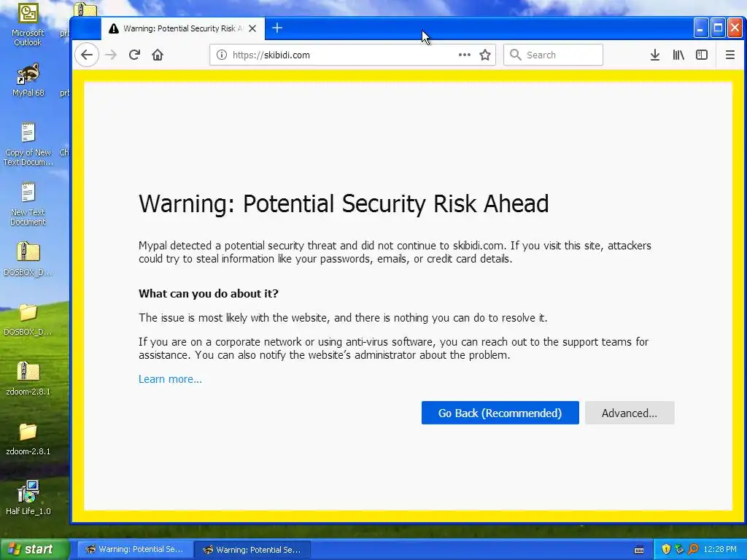Select the Half Life_1.0 installer icon
The width and height of the screenshot is (747, 560).
[x=28, y=497]
